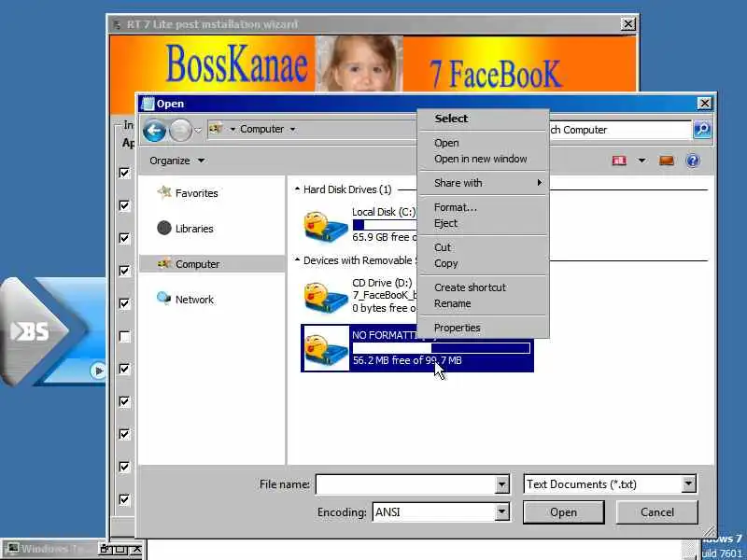Select Network in the navigation pane
Screen dimensions: 747x560
pyautogui.click(x=194, y=300)
